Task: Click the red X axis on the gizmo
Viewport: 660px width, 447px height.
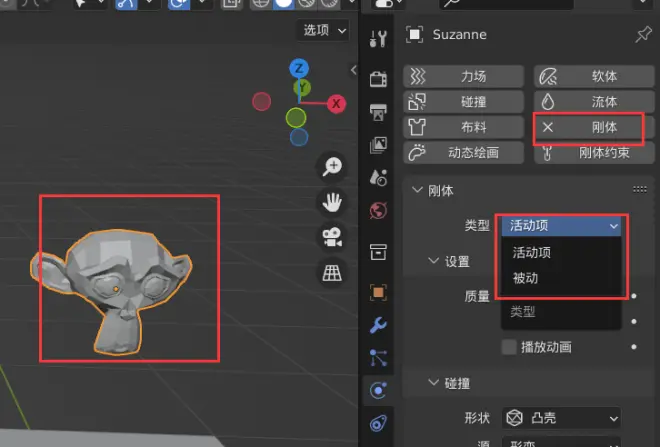Action: point(336,104)
